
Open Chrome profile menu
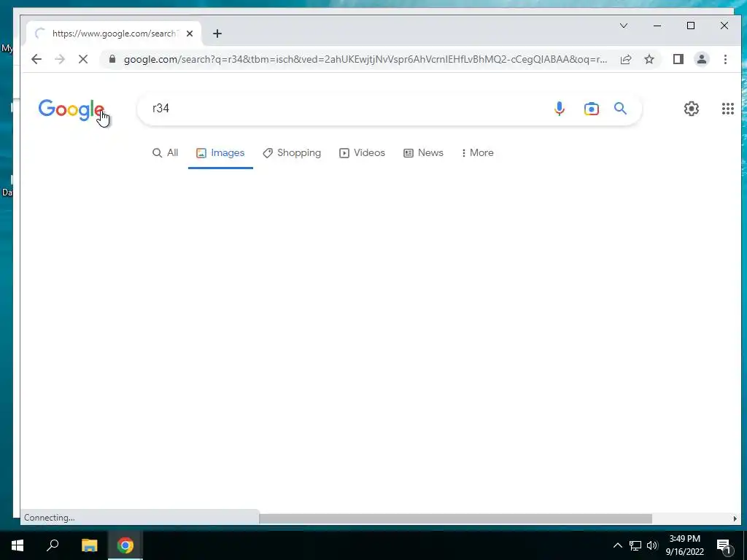(x=702, y=59)
